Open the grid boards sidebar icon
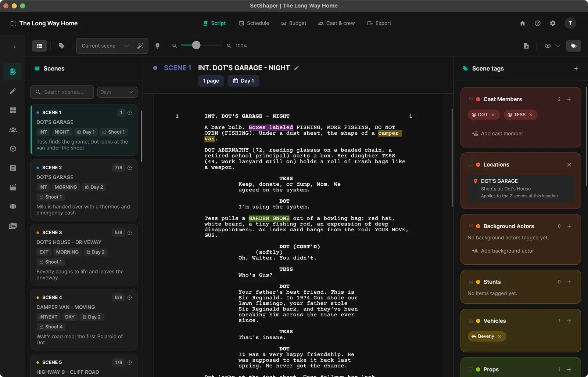This screenshot has width=588, height=377. point(13,110)
